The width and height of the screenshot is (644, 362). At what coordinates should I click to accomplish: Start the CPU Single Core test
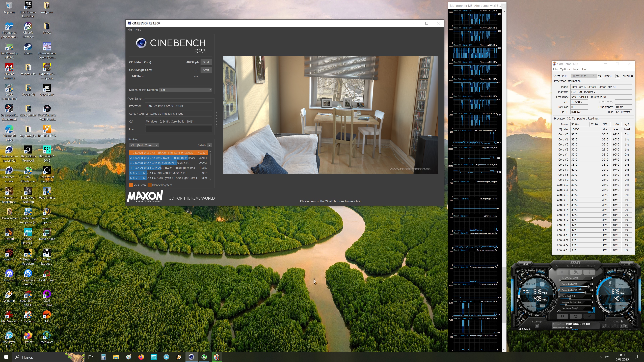(206, 70)
